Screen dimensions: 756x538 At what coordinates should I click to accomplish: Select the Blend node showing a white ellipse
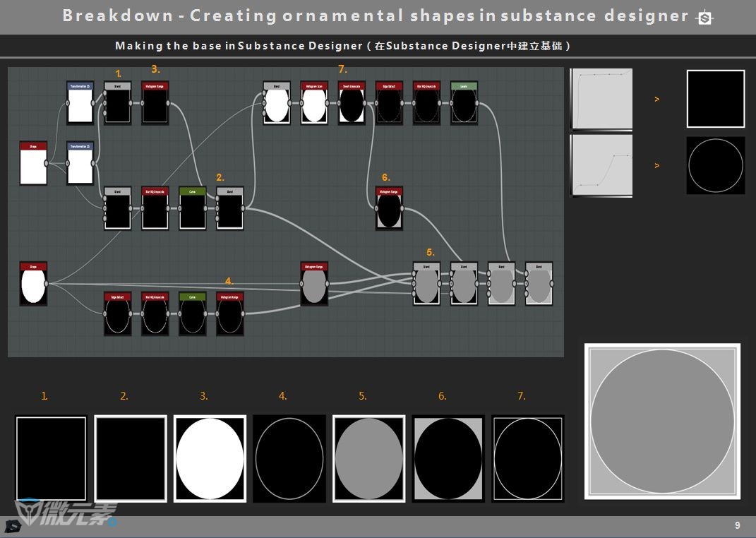[x=277, y=102]
